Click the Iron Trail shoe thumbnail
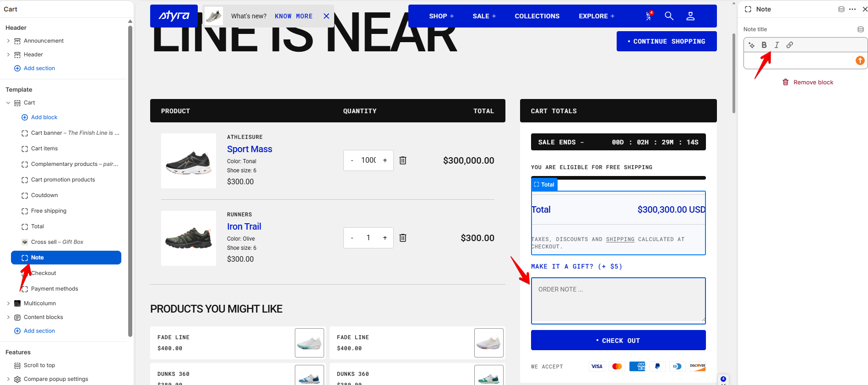 (x=189, y=238)
